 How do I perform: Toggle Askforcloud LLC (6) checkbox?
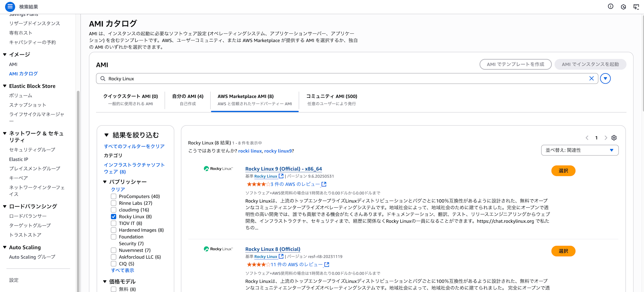point(114,257)
